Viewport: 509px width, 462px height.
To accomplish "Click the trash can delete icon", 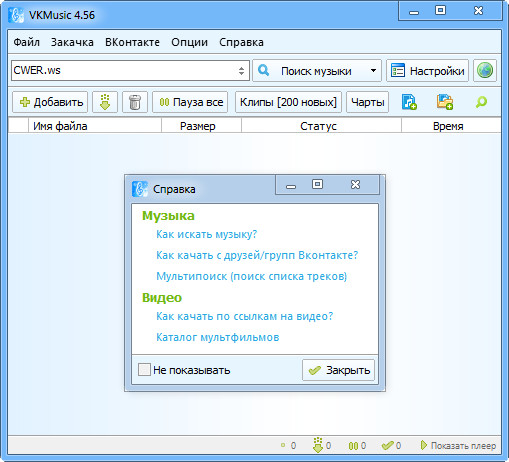I will [x=135, y=102].
